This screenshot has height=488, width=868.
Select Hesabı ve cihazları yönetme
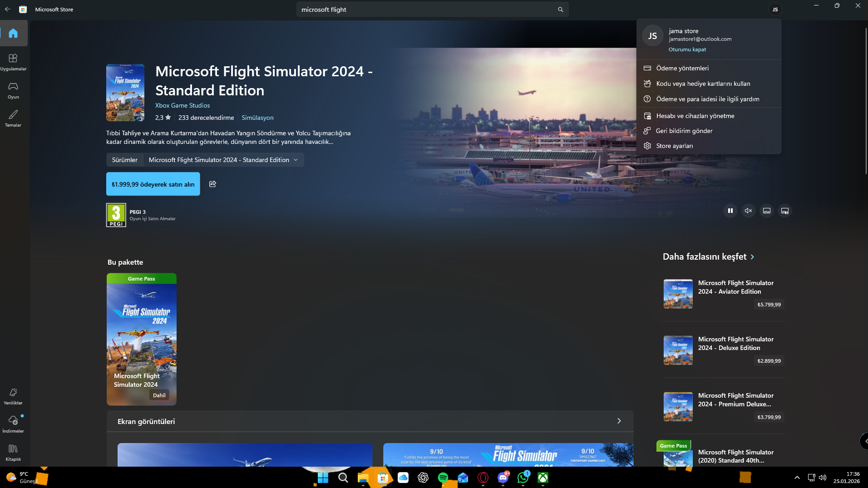709,116
